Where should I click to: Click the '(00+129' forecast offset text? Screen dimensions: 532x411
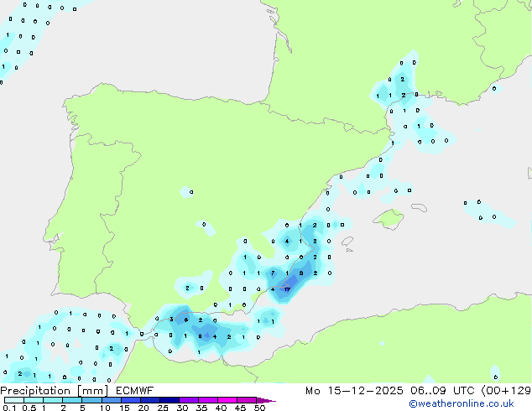click(x=507, y=391)
